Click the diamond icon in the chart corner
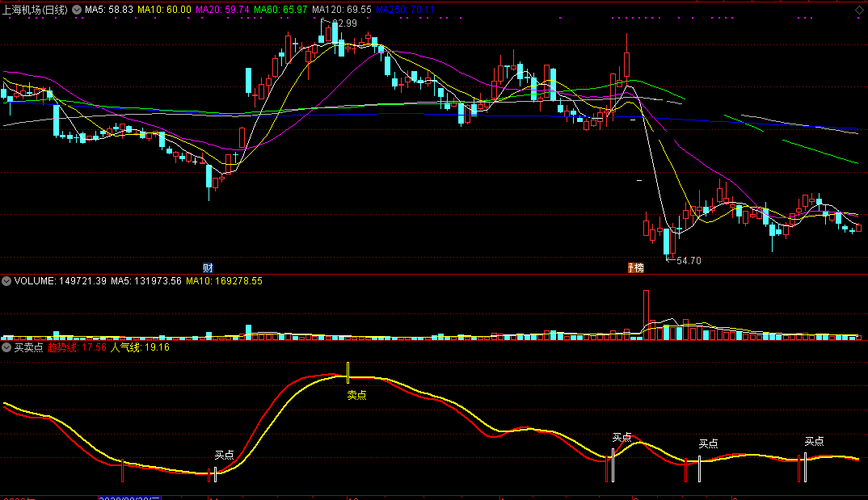 click(859, 10)
